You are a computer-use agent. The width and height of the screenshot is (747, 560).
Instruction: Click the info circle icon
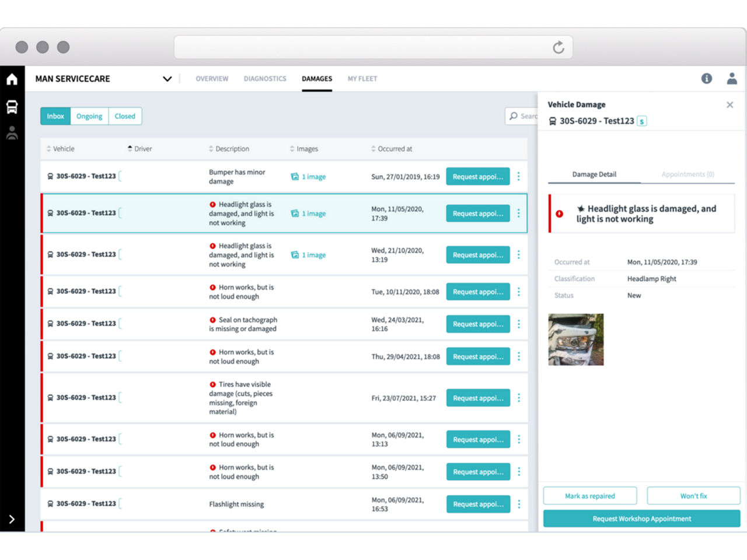tap(707, 78)
